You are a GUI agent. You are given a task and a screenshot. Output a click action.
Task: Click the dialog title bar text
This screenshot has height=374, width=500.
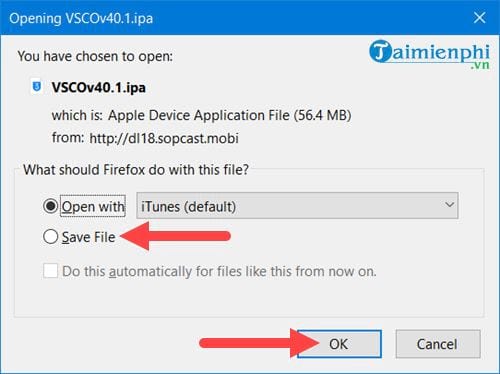coord(81,18)
